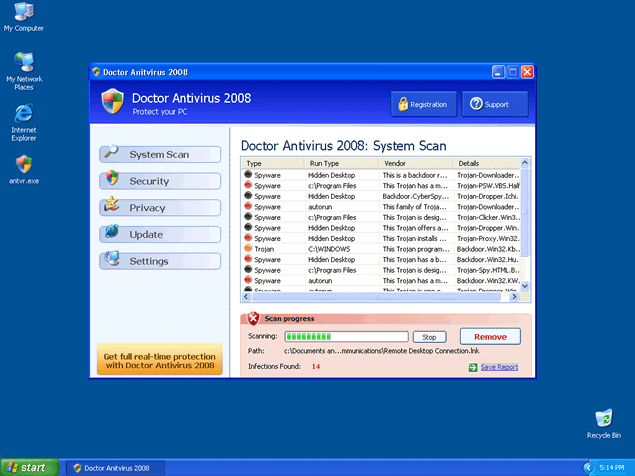Switch to the Security section
This screenshot has width=635, height=476.
click(x=160, y=181)
